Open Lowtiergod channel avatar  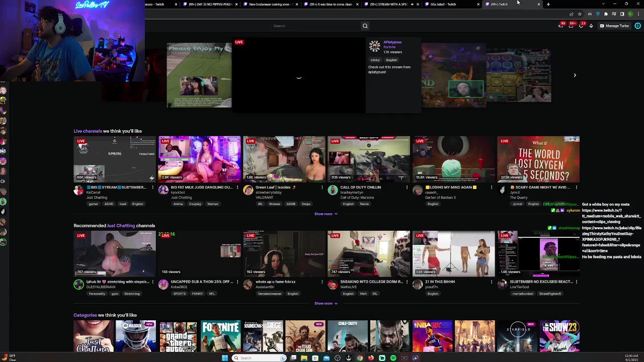tap(502, 284)
